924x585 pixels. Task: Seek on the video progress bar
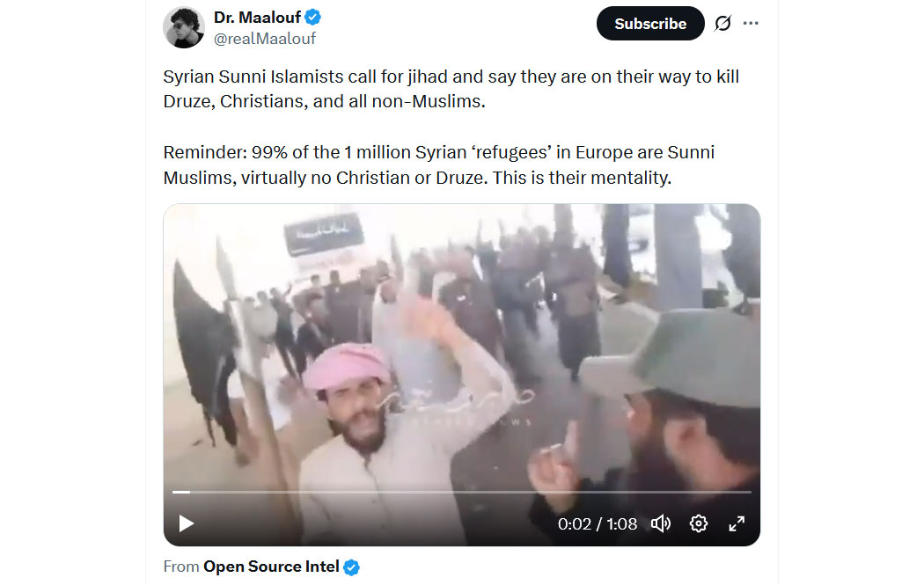(x=461, y=492)
